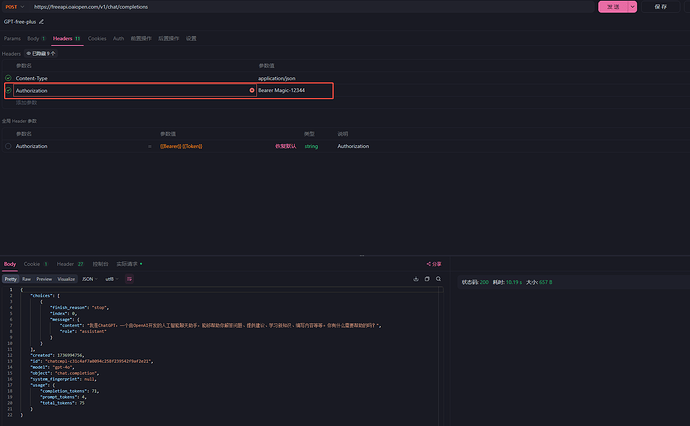
Task: Toggle the 已隐藏 9 个 hidden headers eye
Action: point(41,53)
